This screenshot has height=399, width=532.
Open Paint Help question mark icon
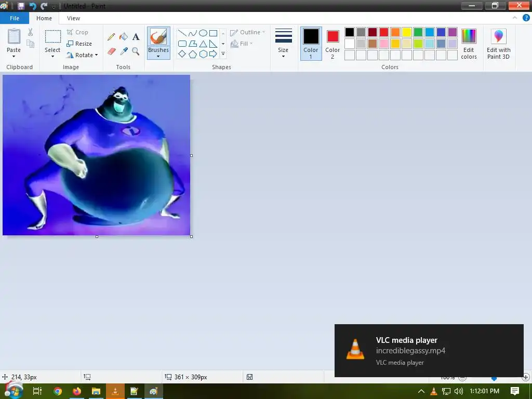pos(526,18)
